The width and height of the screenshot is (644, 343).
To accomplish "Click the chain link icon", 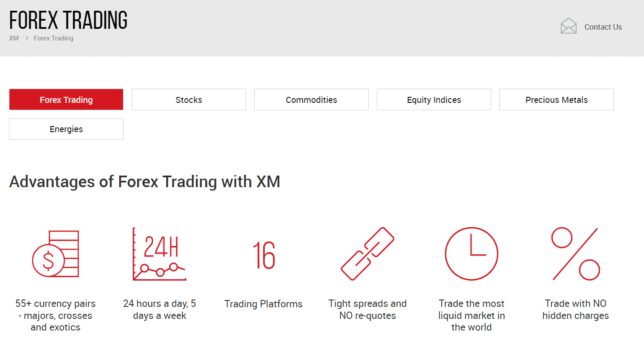I will point(367,254).
